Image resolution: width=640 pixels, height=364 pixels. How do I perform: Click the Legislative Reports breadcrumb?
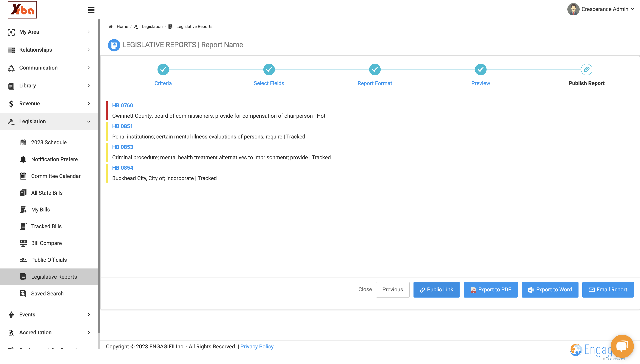[x=194, y=27]
